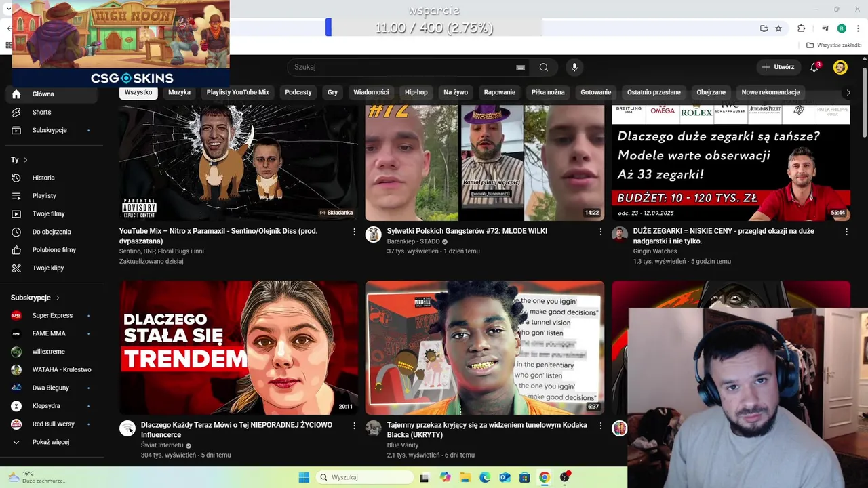
Task: Open options menu for DUŻE ZEGARKI video
Action: pos(846,232)
